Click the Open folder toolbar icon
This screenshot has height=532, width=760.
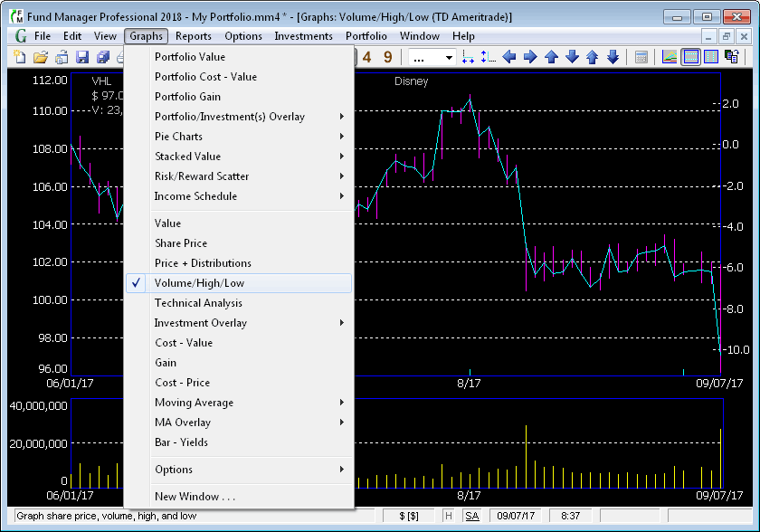(x=41, y=57)
